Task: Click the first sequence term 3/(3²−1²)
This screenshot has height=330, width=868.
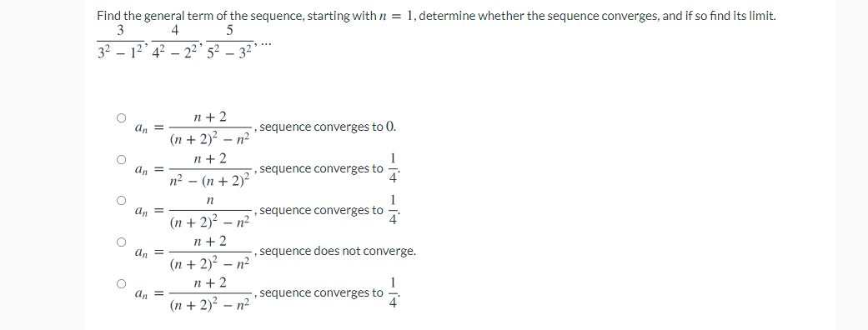Action: click(121, 42)
